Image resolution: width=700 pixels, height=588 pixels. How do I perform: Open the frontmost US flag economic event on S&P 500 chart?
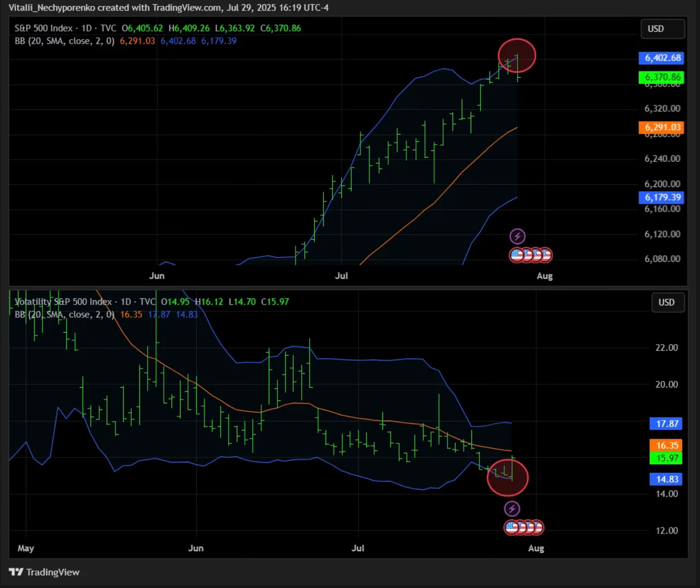tap(517, 255)
